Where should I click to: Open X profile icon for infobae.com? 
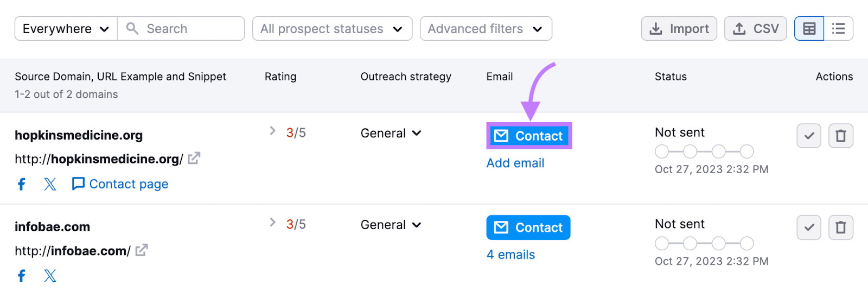pyautogui.click(x=50, y=276)
